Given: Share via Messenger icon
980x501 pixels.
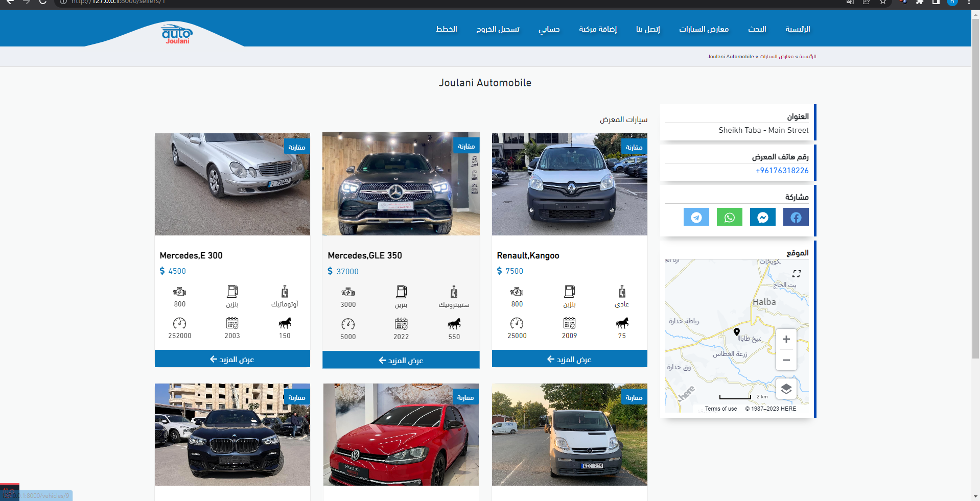Looking at the screenshot, I should coord(762,217).
